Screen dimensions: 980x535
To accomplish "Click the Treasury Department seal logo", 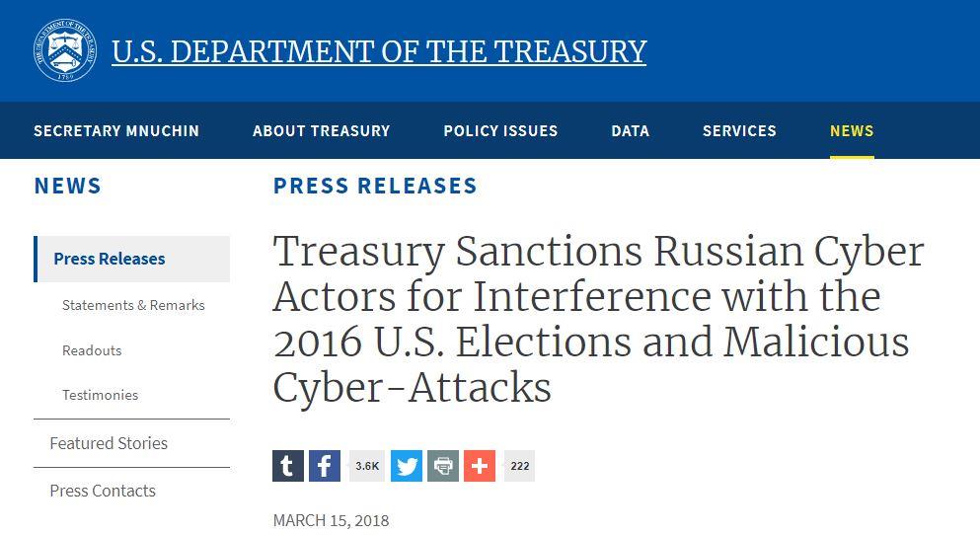I will coord(65,50).
